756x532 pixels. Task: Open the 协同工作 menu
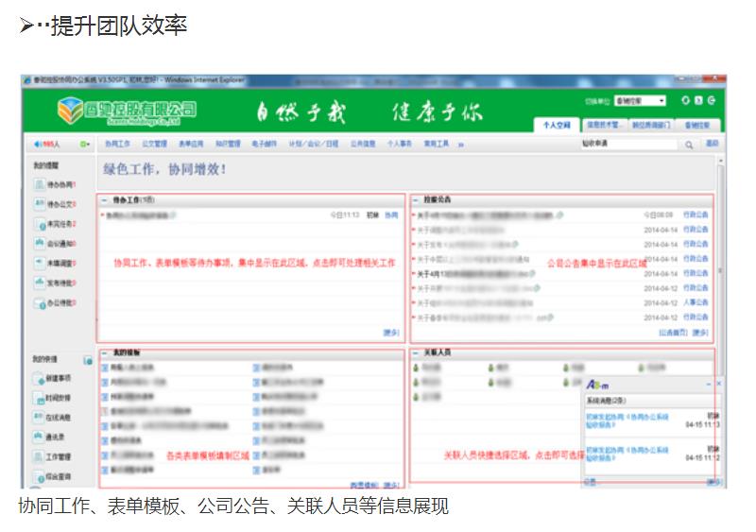(118, 145)
